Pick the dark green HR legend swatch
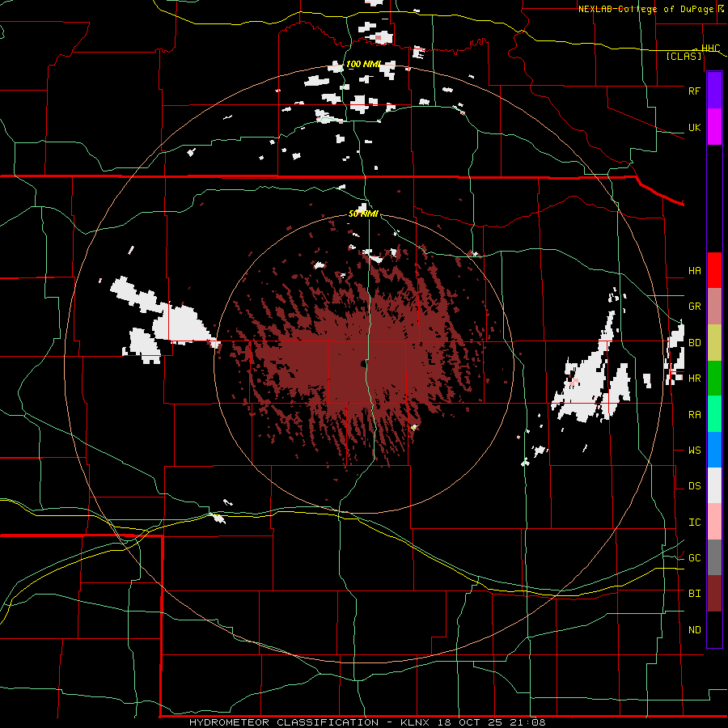The height and width of the screenshot is (728, 728). [x=714, y=379]
